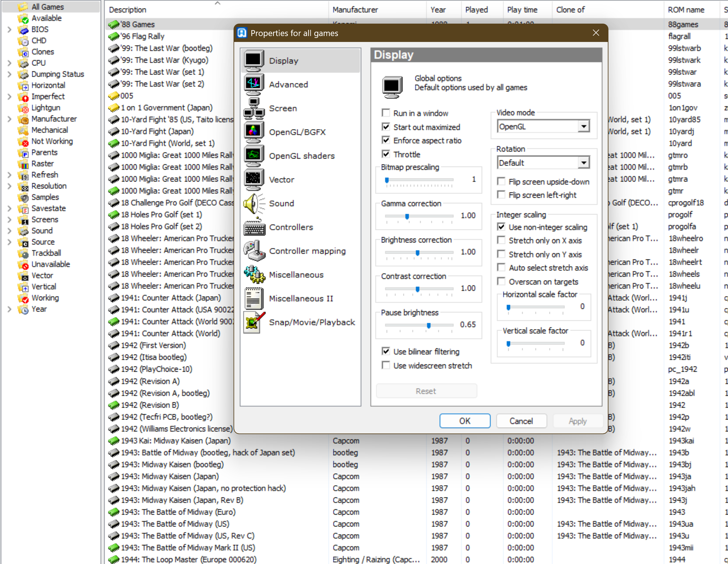
Task: Click the Played column header
Action: (x=482, y=10)
